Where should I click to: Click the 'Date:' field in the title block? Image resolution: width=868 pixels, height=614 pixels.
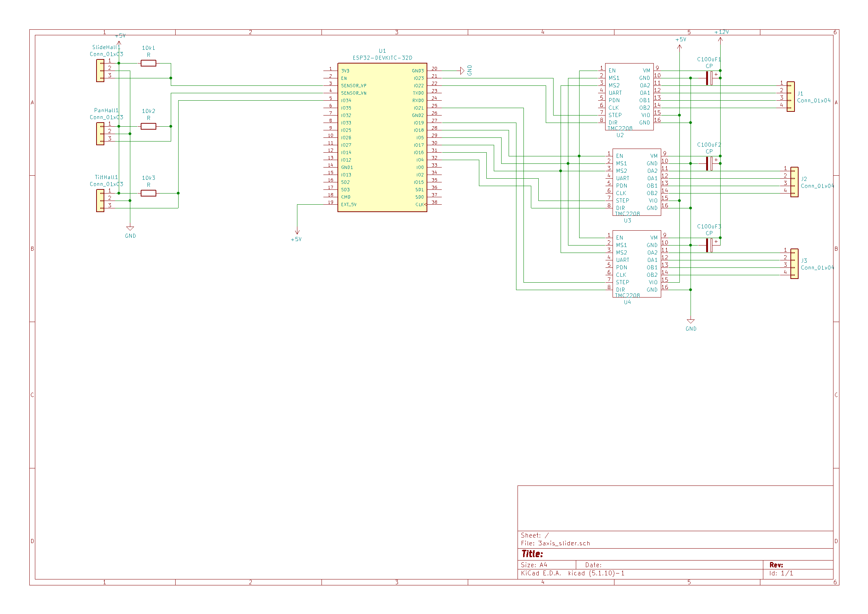click(593, 565)
